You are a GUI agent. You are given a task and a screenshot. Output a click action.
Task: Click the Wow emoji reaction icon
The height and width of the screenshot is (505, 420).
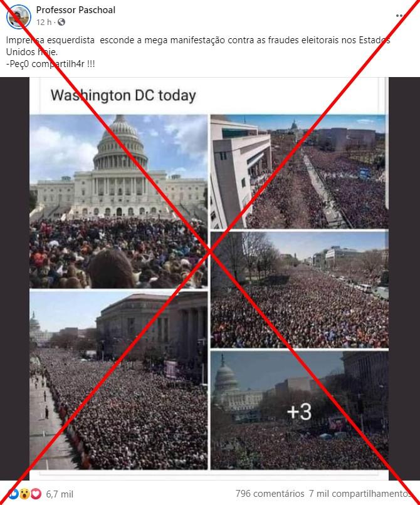pyautogui.click(x=25, y=493)
